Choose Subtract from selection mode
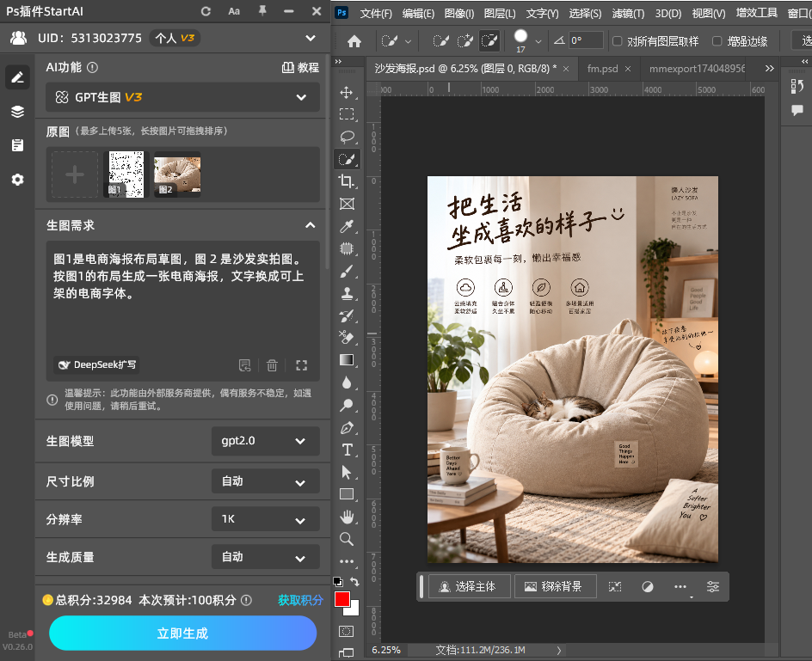Screen dimensions: 812x661 [x=489, y=41]
